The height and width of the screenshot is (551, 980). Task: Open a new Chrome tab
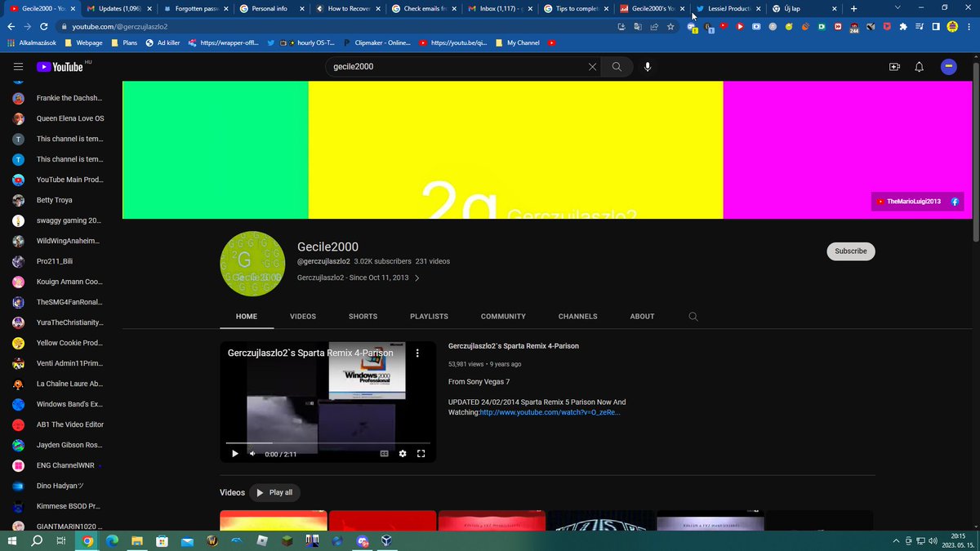click(854, 8)
